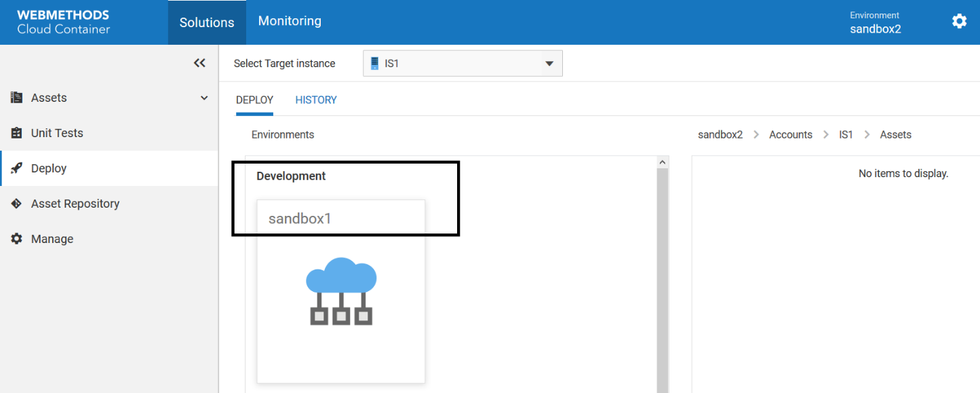Click the No items to display message
Image resolution: width=980 pixels, height=393 pixels.
(903, 174)
